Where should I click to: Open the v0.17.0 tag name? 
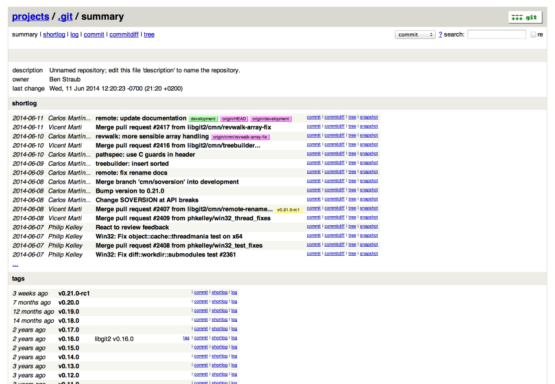69,330
